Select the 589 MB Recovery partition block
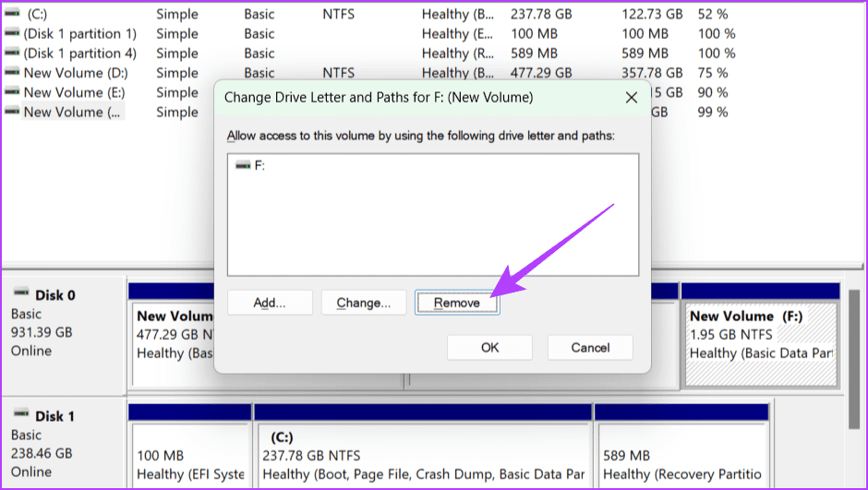The height and width of the screenshot is (490, 868). 681,456
